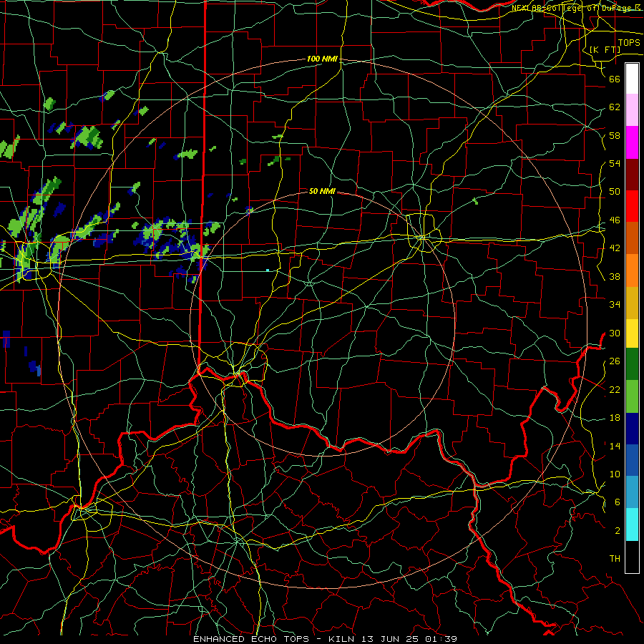
Task: Click the dark green legend swatch
Action: coord(632,364)
